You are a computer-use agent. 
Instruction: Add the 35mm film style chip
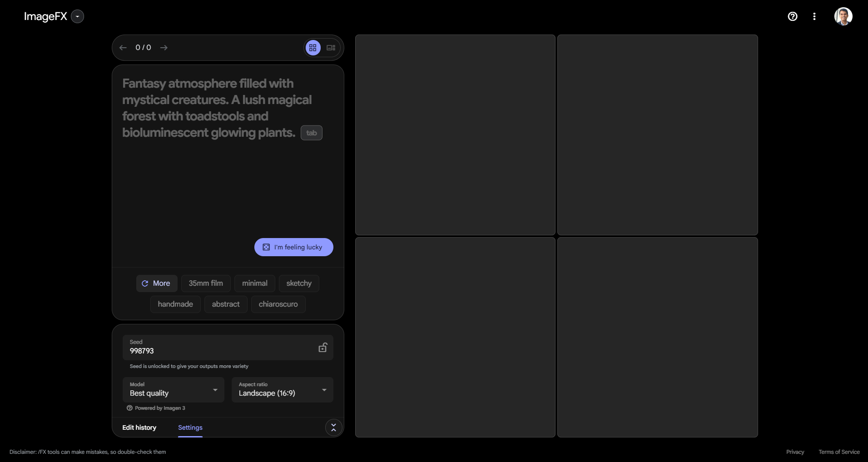(206, 283)
